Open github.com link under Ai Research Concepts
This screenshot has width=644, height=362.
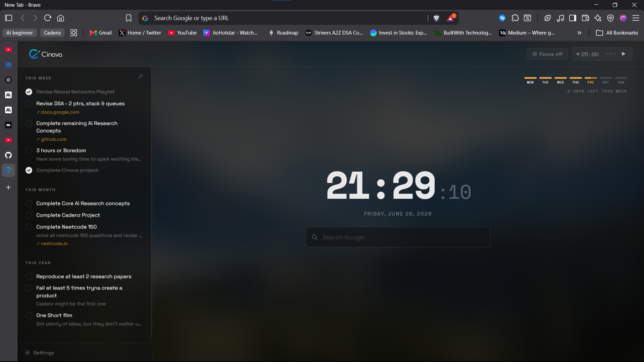pyautogui.click(x=51, y=139)
